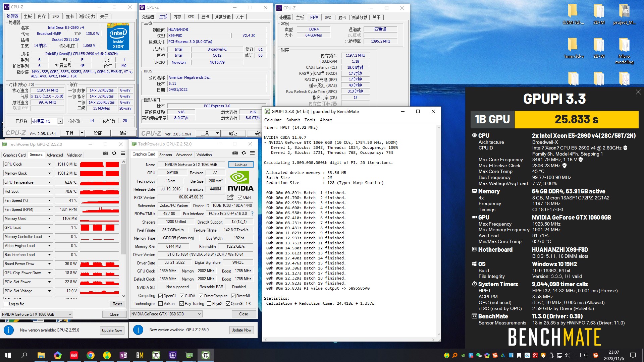Image resolution: width=644 pixels, height=362 pixels.
Task: Select the 2D-M desktop folder
Action: pos(599,14)
